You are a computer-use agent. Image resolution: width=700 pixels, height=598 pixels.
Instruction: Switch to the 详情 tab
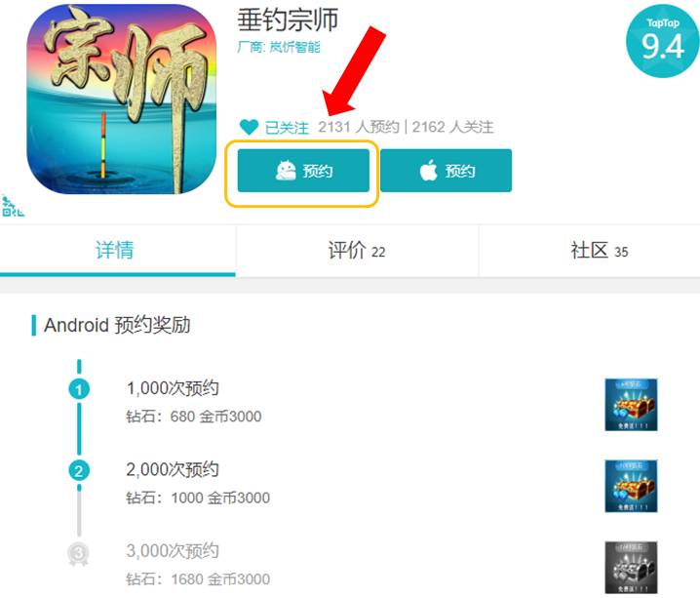tap(117, 250)
